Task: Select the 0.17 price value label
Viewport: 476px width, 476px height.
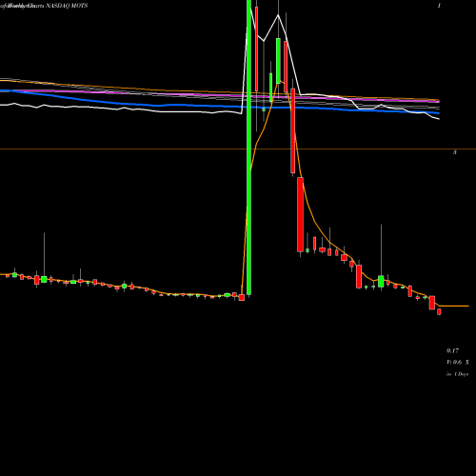Action: tap(452, 350)
